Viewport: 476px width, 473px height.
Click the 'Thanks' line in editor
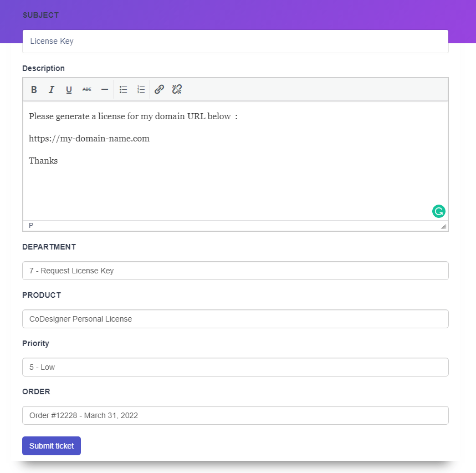point(43,161)
